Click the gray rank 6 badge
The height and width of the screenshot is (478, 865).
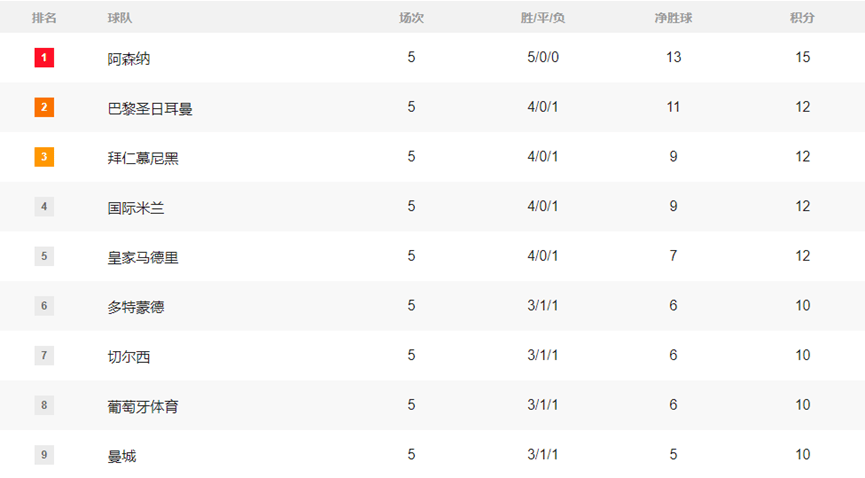(44, 306)
